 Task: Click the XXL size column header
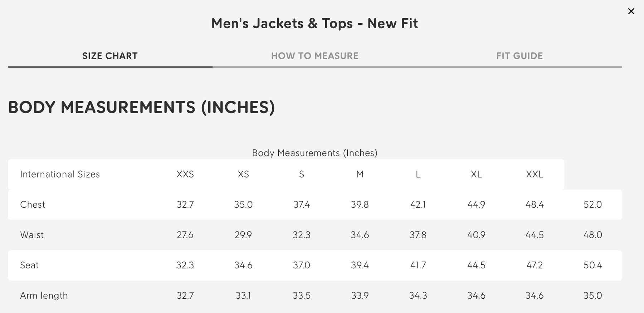[535, 174]
